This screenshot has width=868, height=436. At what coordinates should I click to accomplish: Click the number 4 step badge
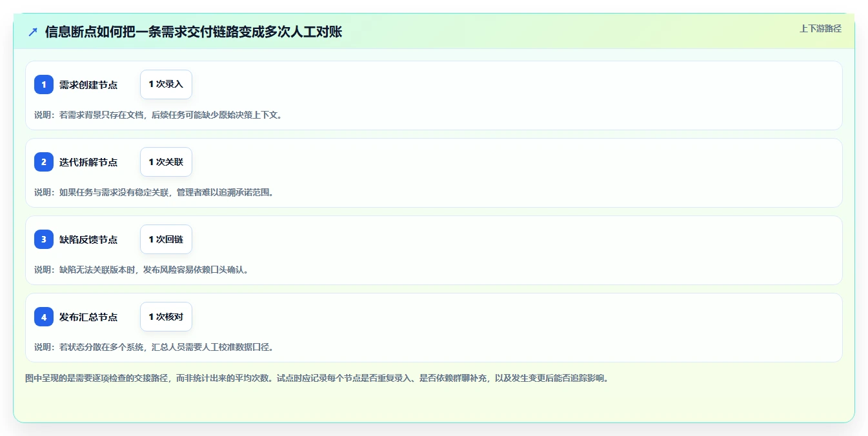(x=44, y=317)
